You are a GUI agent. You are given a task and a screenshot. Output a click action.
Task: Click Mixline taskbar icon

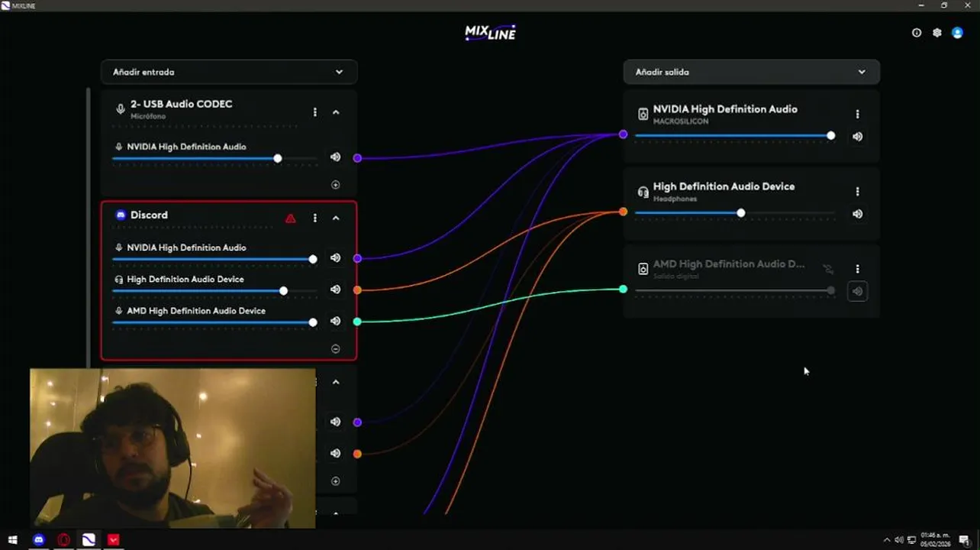click(x=89, y=540)
